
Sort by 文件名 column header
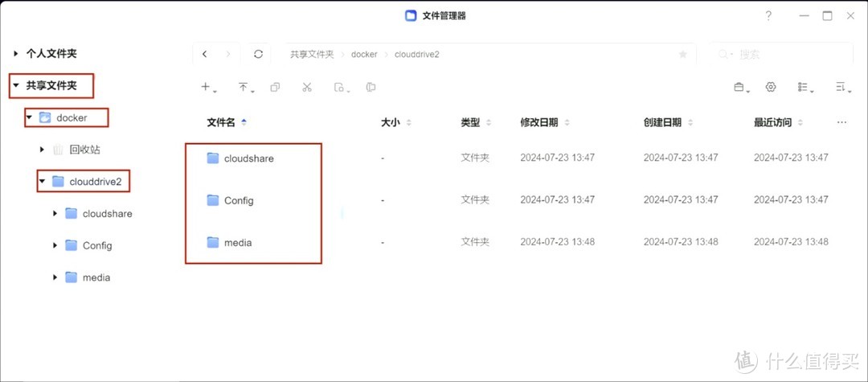[221, 122]
